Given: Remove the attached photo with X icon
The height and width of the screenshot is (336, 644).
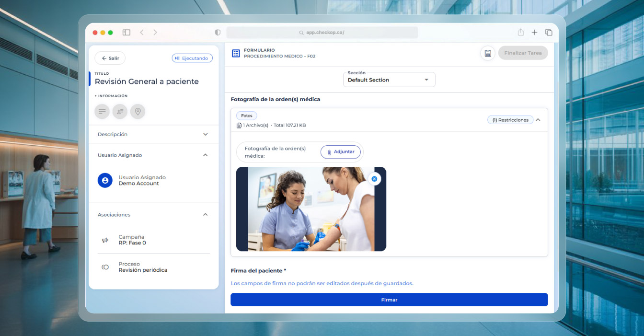Looking at the screenshot, I should (x=374, y=179).
